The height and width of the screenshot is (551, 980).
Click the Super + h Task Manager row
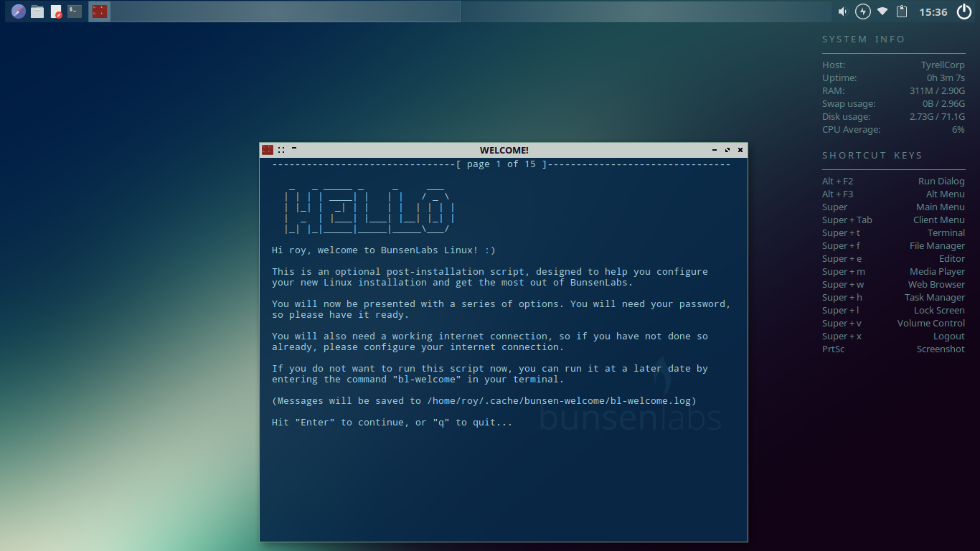click(893, 298)
